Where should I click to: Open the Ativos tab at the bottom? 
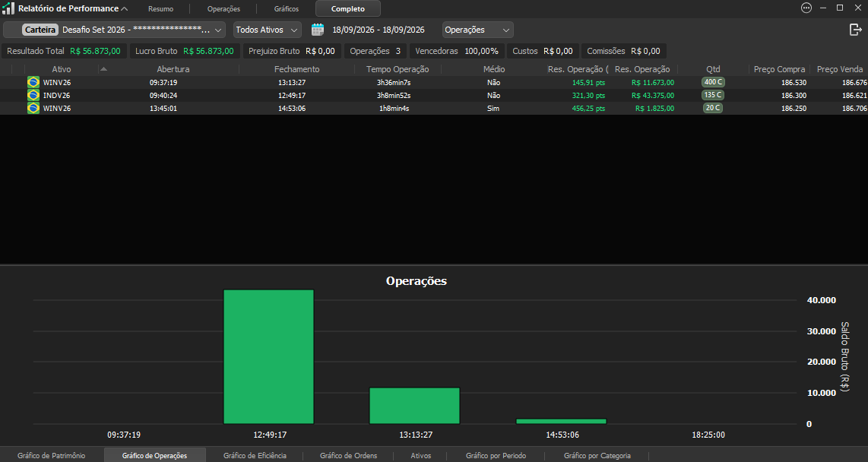421,455
